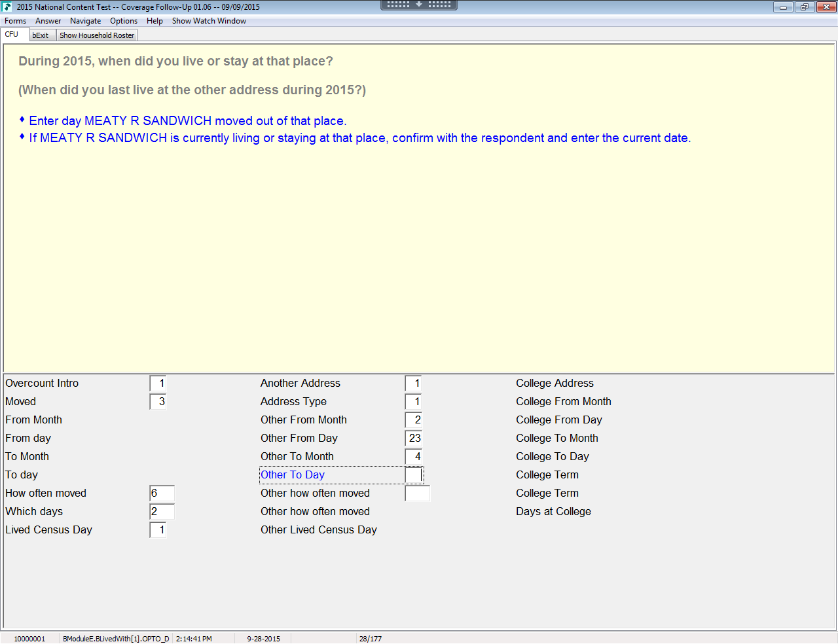Open the Answer menu
The height and width of the screenshot is (644, 838).
point(48,21)
